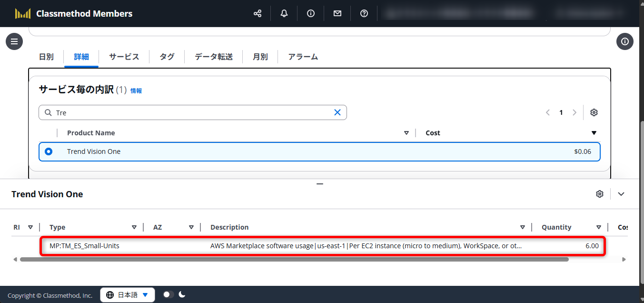Open the right-side info panel button
The image size is (644, 303).
pos(625,41)
